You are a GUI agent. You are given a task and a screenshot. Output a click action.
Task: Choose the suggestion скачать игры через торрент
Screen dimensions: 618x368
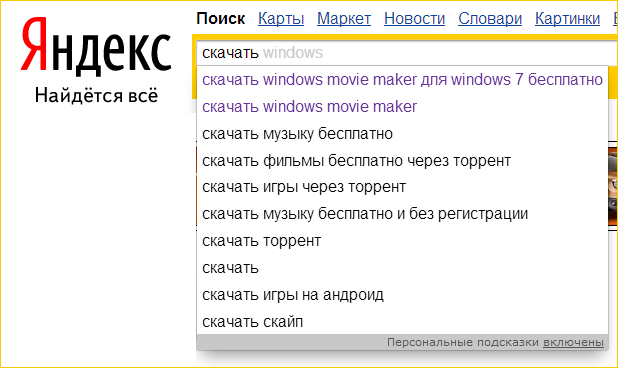pos(402,187)
